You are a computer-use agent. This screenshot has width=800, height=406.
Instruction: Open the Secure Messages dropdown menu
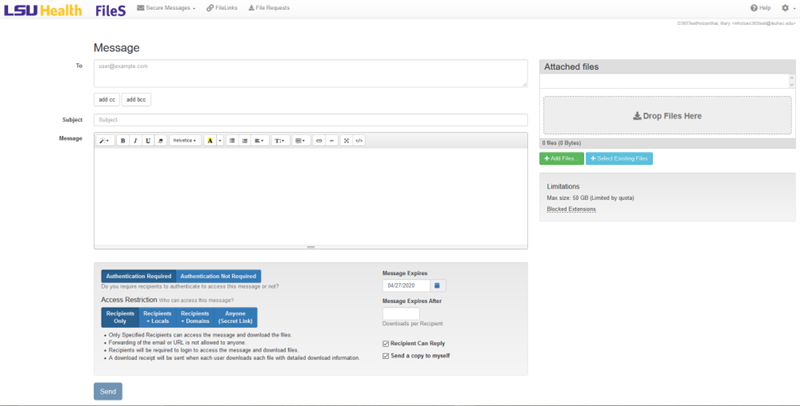click(166, 8)
